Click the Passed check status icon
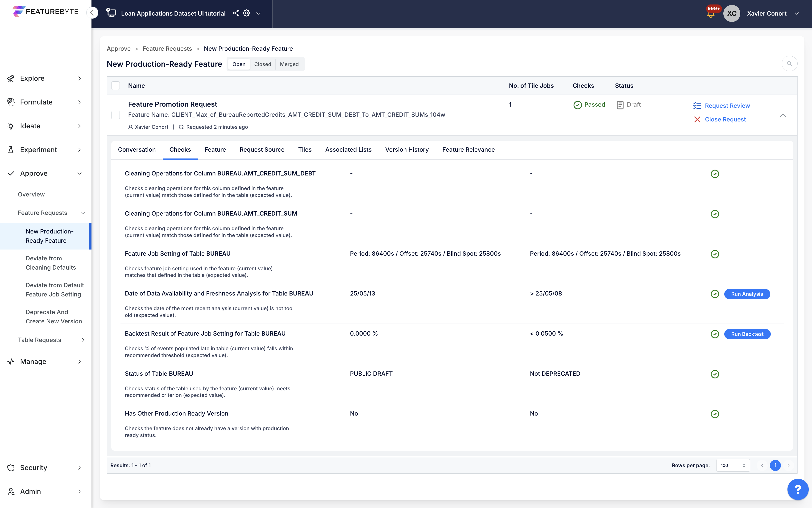 coord(578,105)
